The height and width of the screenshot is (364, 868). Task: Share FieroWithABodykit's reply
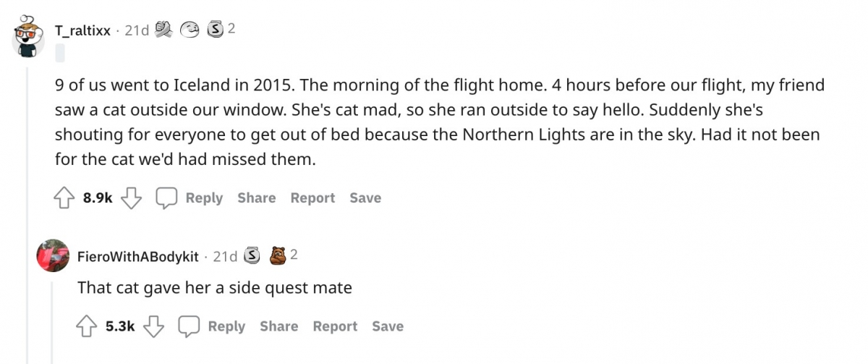(278, 326)
